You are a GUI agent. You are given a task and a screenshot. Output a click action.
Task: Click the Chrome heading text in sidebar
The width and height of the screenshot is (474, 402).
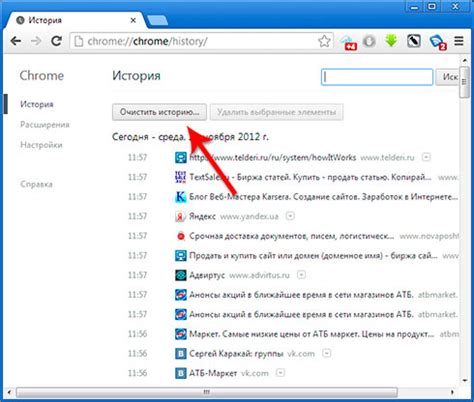pyautogui.click(x=42, y=76)
